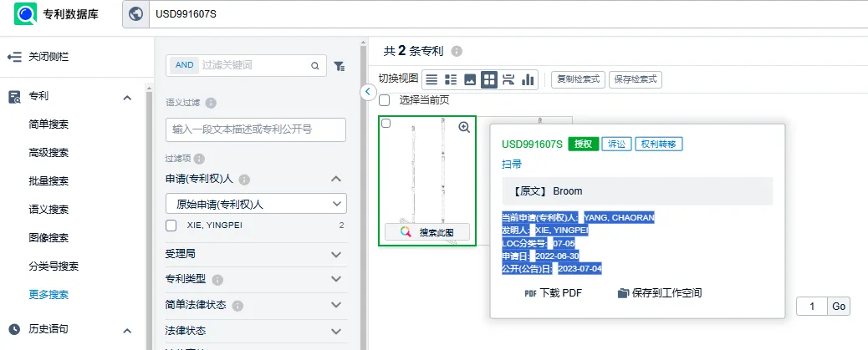Click the 专利 section icon in sidebar

point(14,97)
